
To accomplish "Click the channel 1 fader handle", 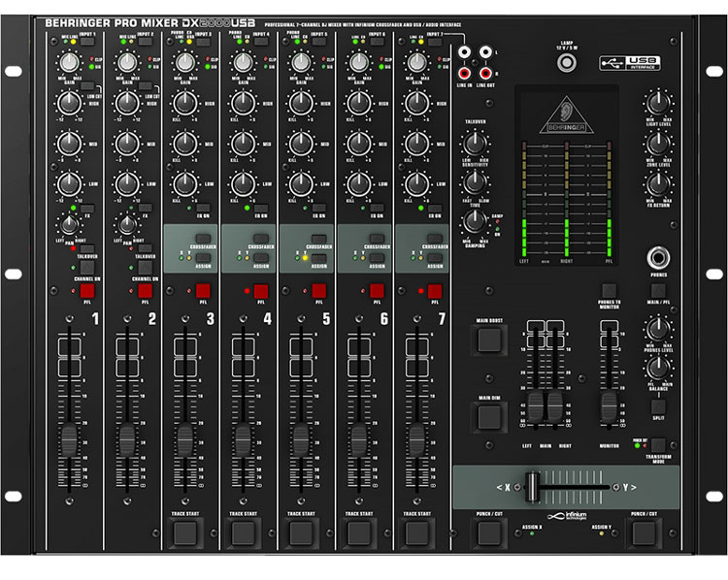I will coord(69,439).
